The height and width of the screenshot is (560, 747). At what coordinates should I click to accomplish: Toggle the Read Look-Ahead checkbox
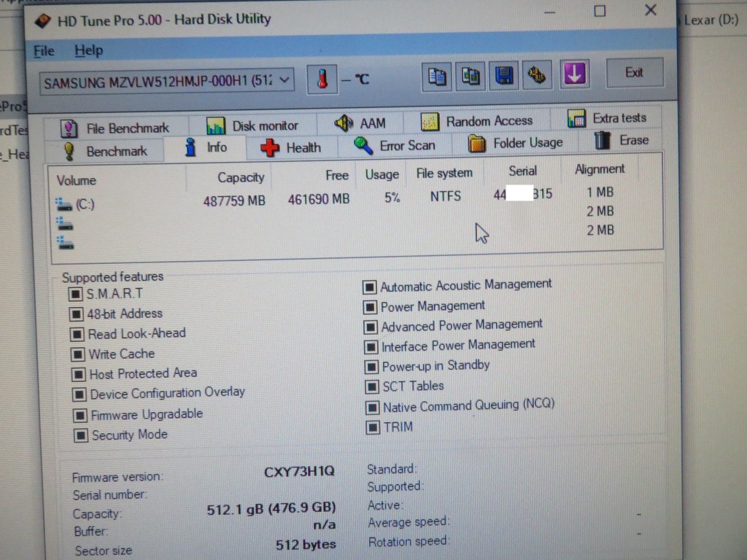pyautogui.click(x=77, y=334)
